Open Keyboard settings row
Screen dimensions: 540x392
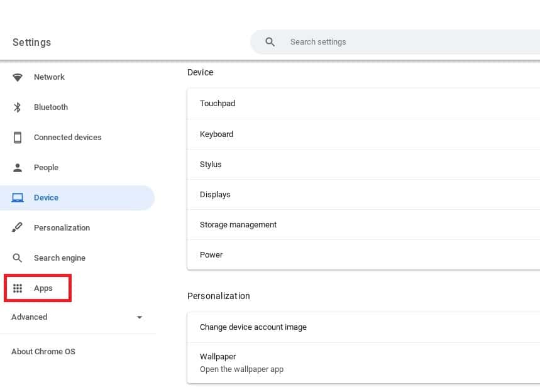pyautogui.click(x=363, y=134)
